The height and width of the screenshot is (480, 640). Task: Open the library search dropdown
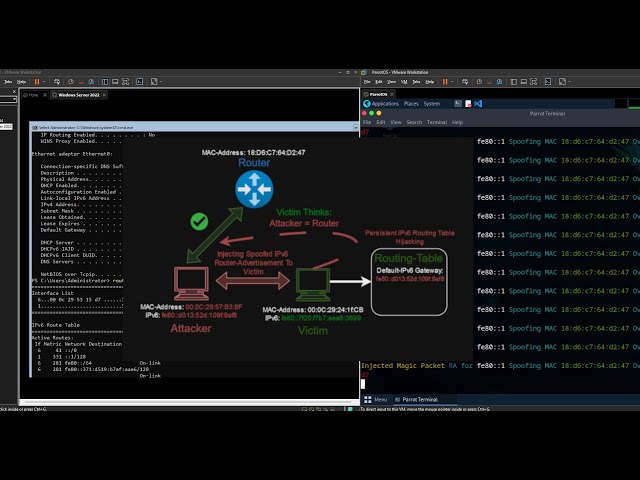[x=14, y=99]
